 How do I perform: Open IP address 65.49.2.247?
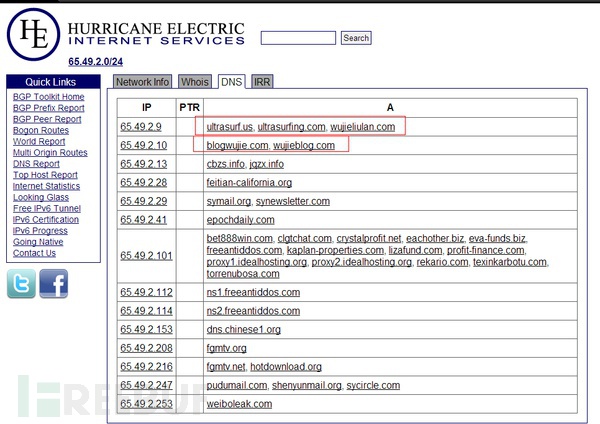(x=146, y=385)
